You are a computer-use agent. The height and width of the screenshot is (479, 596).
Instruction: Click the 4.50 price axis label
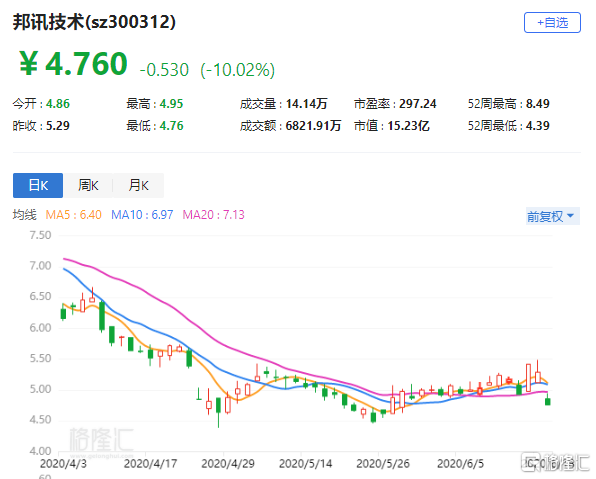(40, 420)
